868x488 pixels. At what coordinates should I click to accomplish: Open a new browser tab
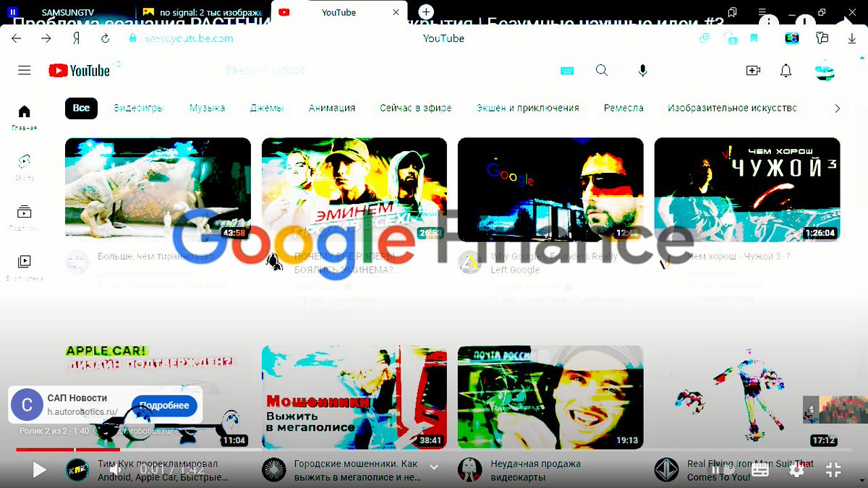click(426, 12)
